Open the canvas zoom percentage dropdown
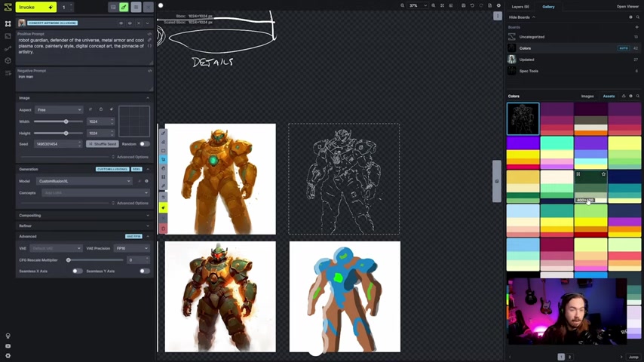Image resolution: width=644 pixels, height=362 pixels. click(418, 6)
